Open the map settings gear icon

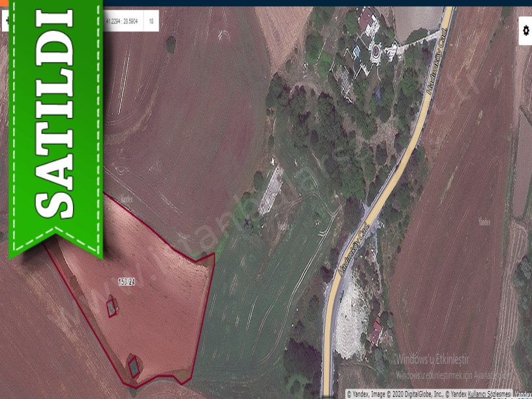click(525, 31)
